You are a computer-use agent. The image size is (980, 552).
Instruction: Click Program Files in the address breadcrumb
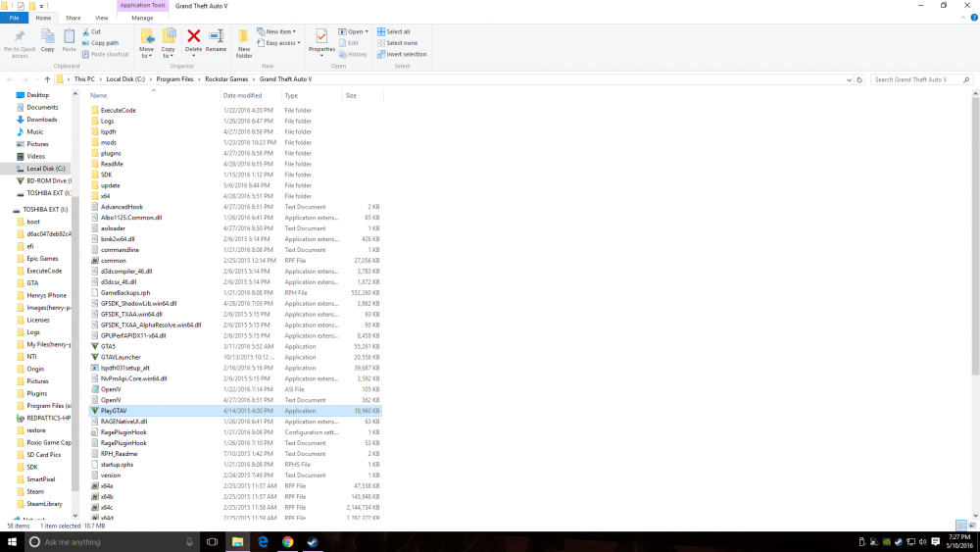click(x=175, y=79)
